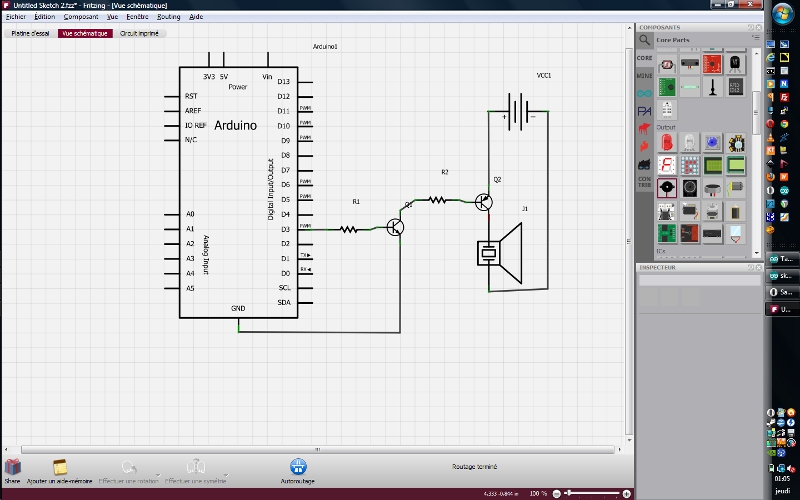Pick the white RGB LED part
The width and height of the screenshot is (800, 500).
(690, 143)
